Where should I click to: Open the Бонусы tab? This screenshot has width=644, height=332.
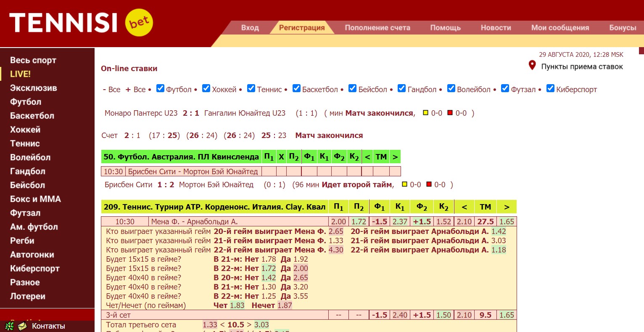[623, 28]
